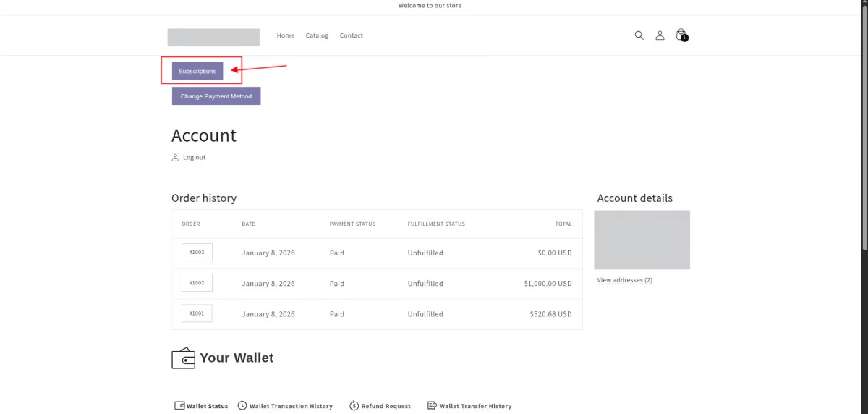Click the FULFILLMENT STATUS column header
Viewport: 868px width, 414px height.
pyautogui.click(x=436, y=224)
